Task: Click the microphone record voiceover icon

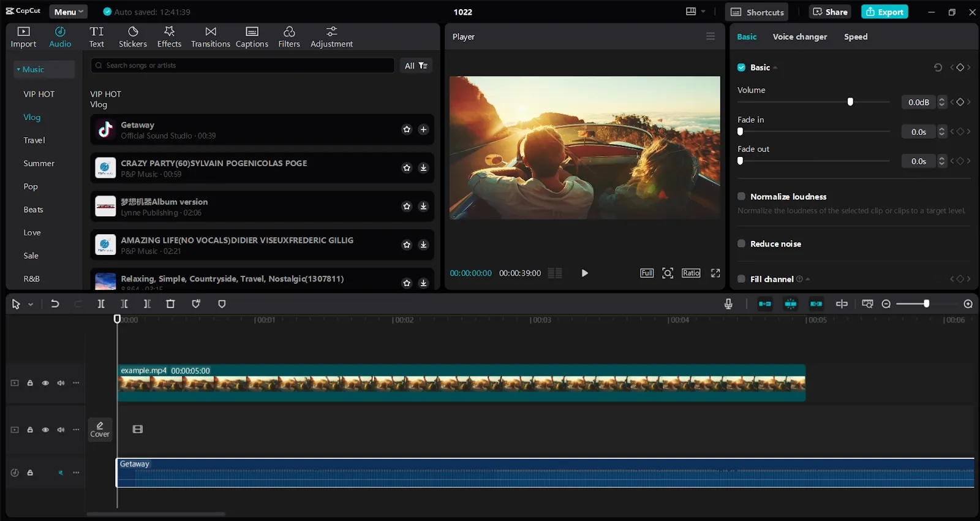Action: point(728,304)
